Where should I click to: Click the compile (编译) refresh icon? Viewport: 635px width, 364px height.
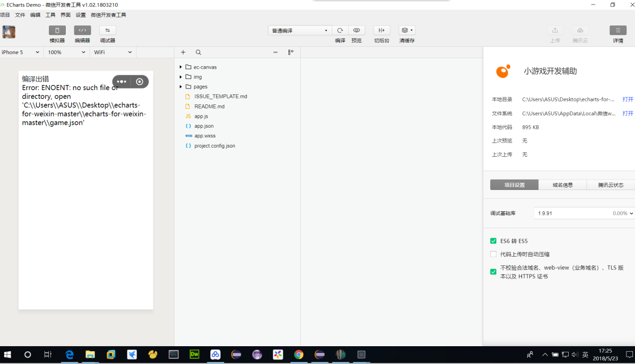click(x=340, y=31)
